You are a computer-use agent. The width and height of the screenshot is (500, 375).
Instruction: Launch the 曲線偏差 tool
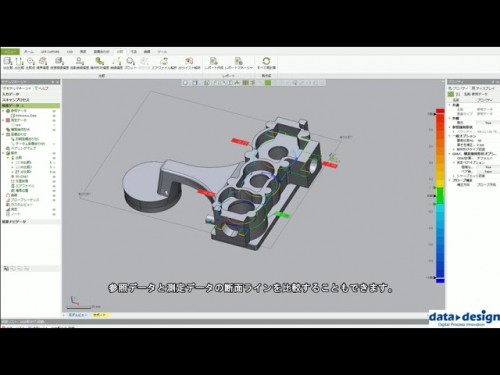[116, 63]
